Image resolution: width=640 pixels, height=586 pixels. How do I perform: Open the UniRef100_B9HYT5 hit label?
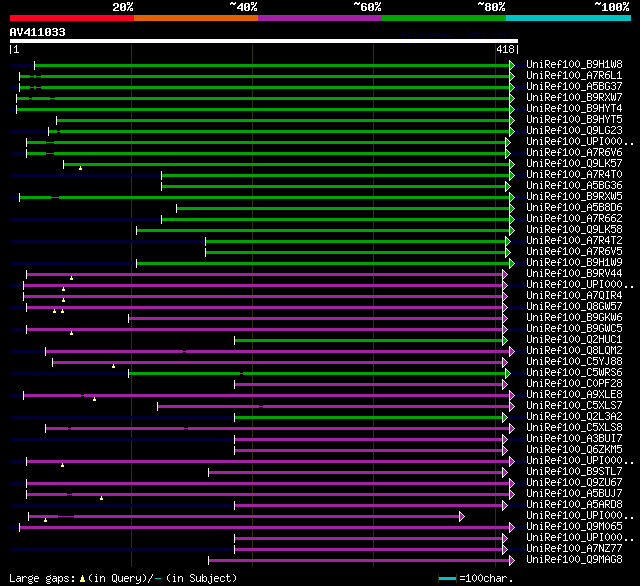(574, 120)
